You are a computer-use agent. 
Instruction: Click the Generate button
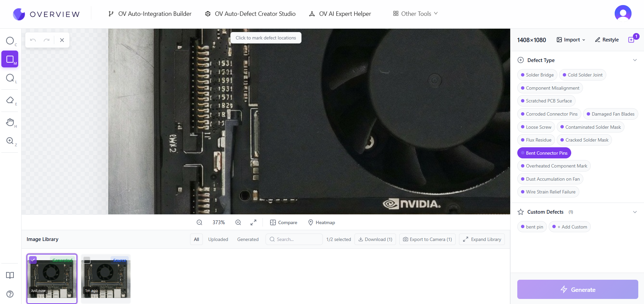pyautogui.click(x=577, y=290)
